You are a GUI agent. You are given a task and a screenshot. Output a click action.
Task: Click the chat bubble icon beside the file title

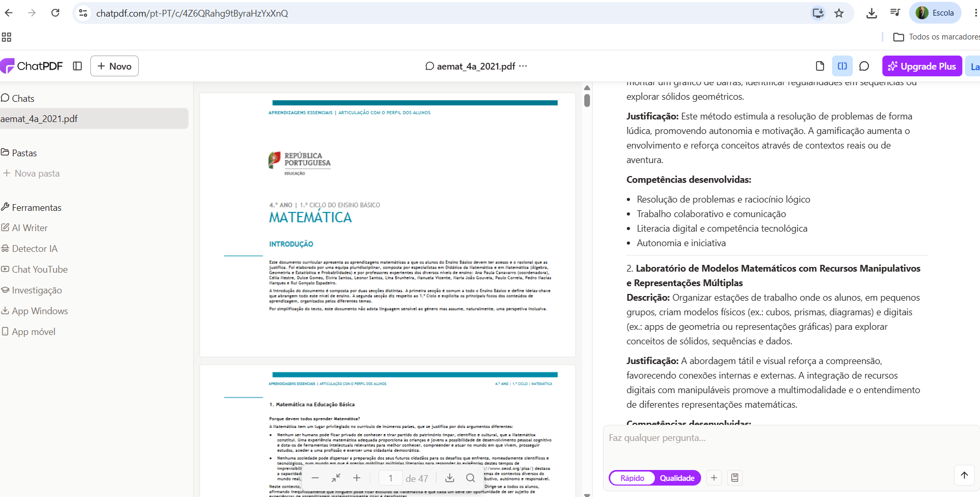[429, 66]
